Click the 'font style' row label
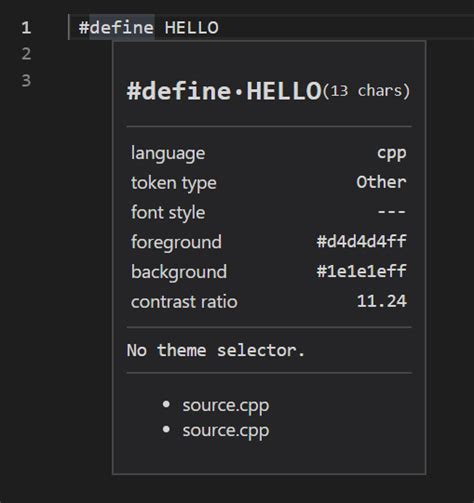This screenshot has height=503, width=474. 168,213
